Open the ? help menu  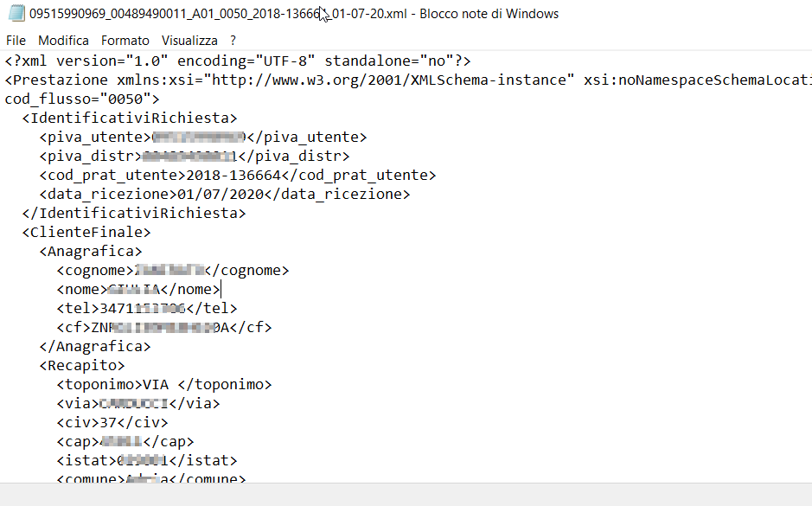point(233,41)
